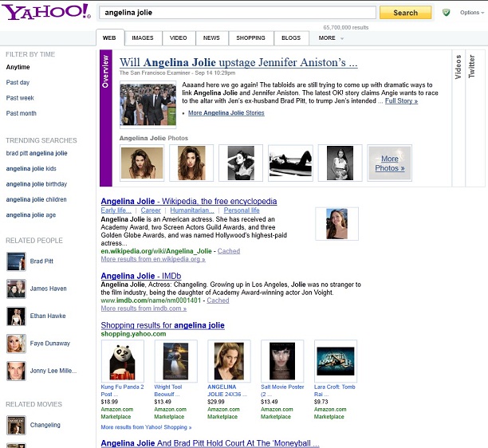Open trending search angelina jolie kids
This screenshot has width=488, height=448.
point(31,169)
